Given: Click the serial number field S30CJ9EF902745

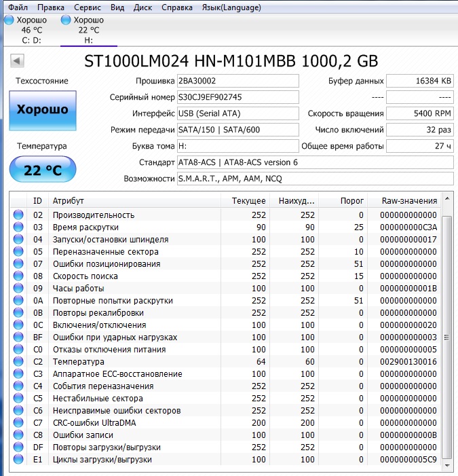Looking at the screenshot, I should coord(237,97).
